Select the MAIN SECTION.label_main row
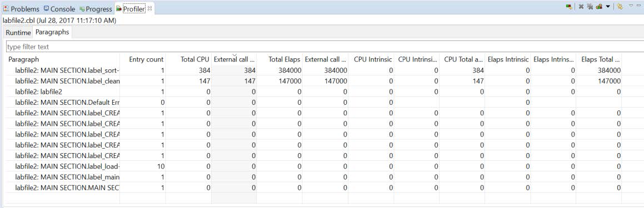This screenshot has width=644, height=208. point(313,177)
